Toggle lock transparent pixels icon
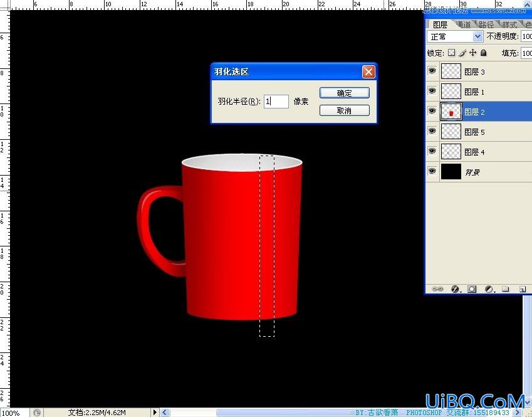532x417 pixels. (x=451, y=53)
